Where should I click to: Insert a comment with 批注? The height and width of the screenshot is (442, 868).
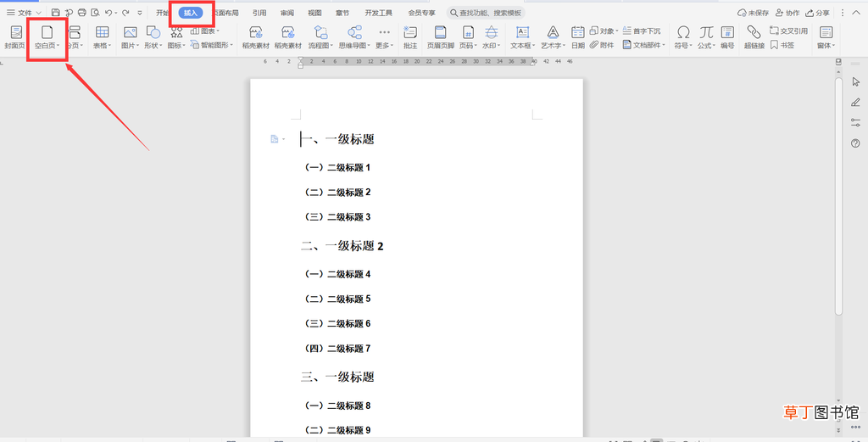click(410, 37)
